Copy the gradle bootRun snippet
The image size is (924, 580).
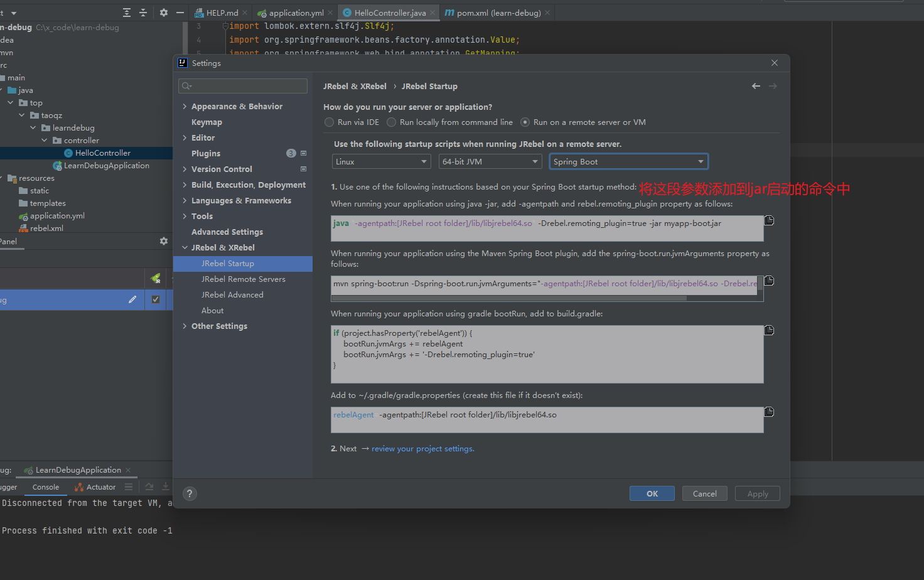[769, 330]
